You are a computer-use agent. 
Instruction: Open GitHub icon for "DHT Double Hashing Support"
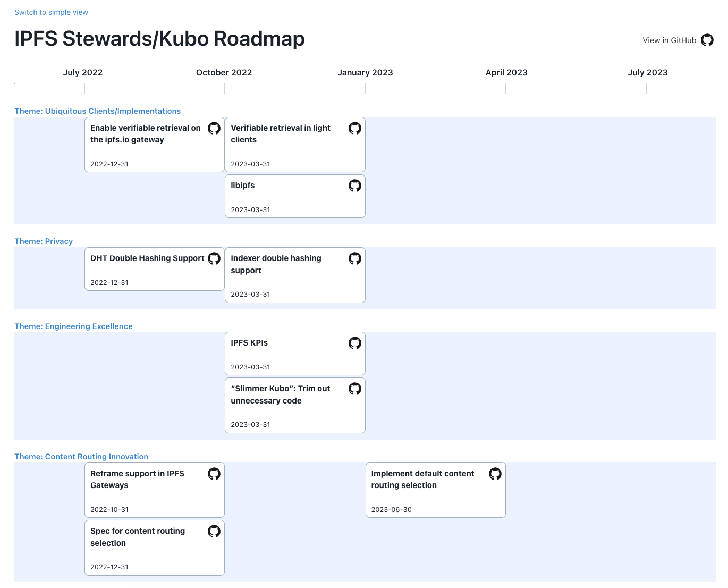pyautogui.click(x=214, y=258)
